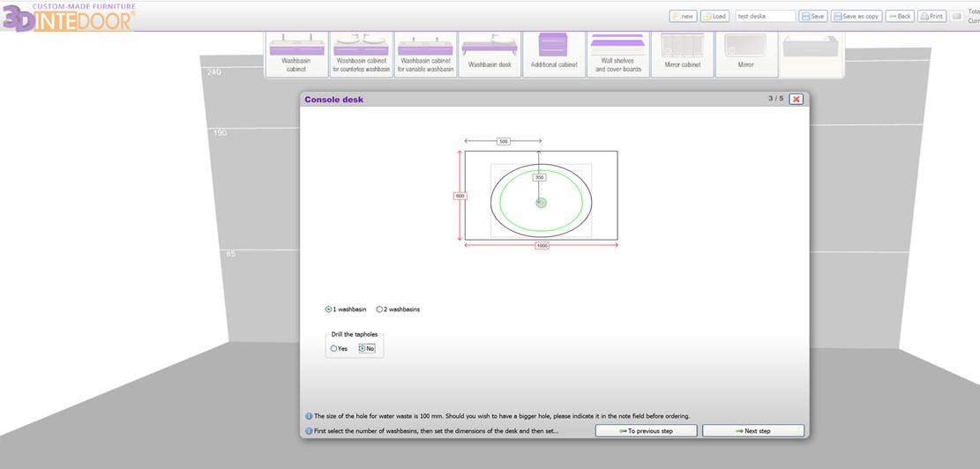Go to the next step
Viewport: 980px width, 469px height.
(x=752, y=431)
